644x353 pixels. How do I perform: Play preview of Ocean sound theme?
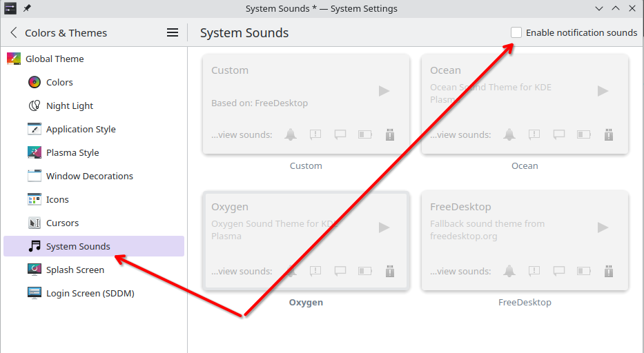(603, 91)
